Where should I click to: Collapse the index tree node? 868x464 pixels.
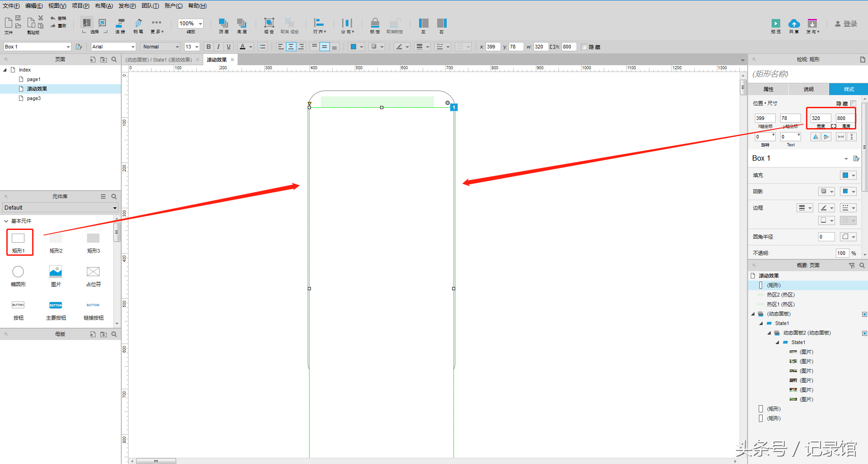(x=5, y=70)
